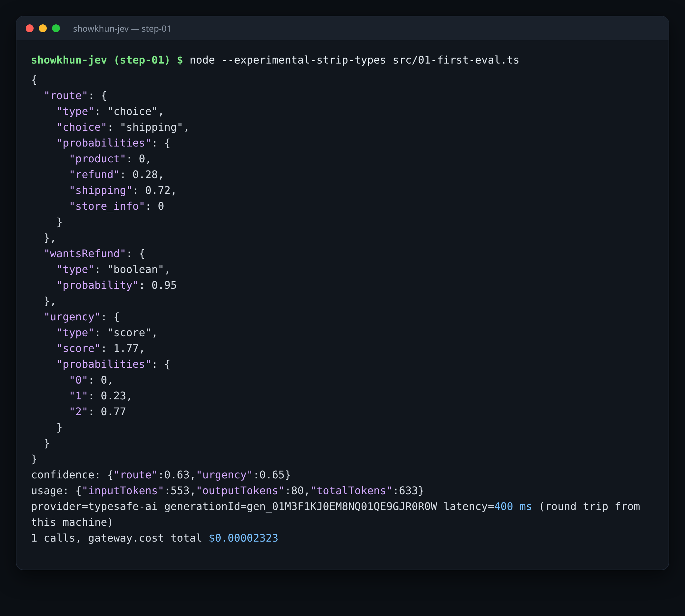Click the '"store_info": 0' line
Viewport: 685px width, 616px height.
click(x=117, y=206)
